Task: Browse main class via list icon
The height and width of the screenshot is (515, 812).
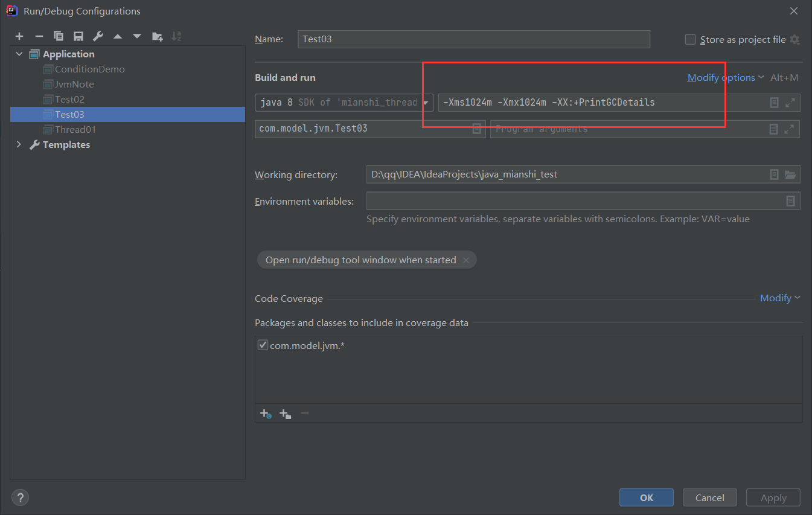Action: (x=476, y=129)
